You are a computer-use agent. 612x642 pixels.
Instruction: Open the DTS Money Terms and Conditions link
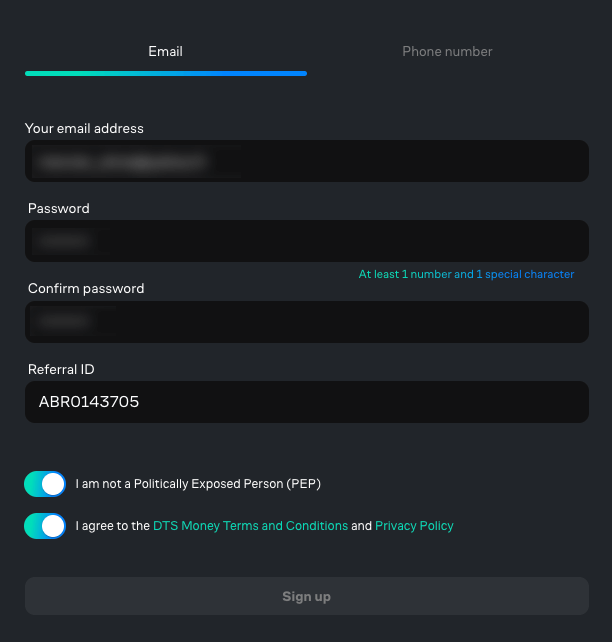click(x=250, y=526)
